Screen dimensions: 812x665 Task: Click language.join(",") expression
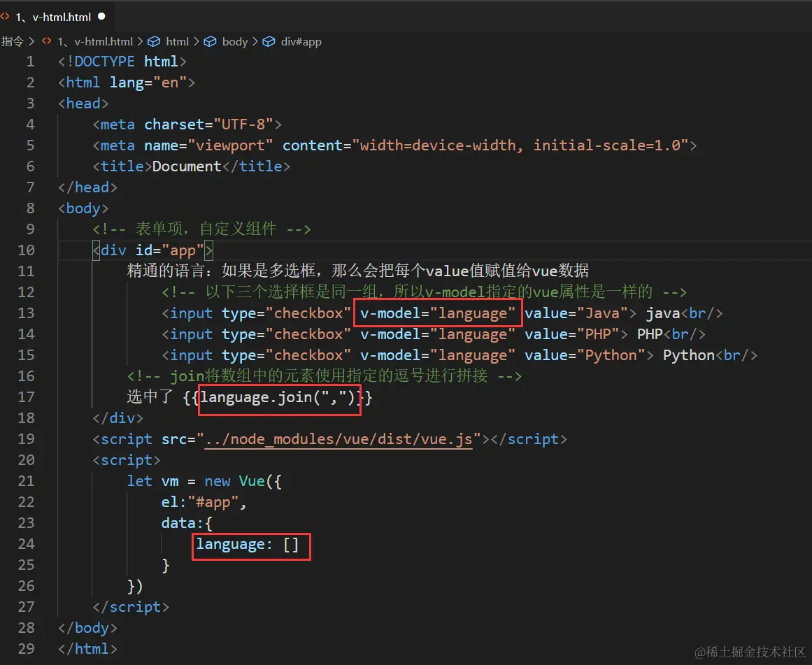click(x=278, y=397)
